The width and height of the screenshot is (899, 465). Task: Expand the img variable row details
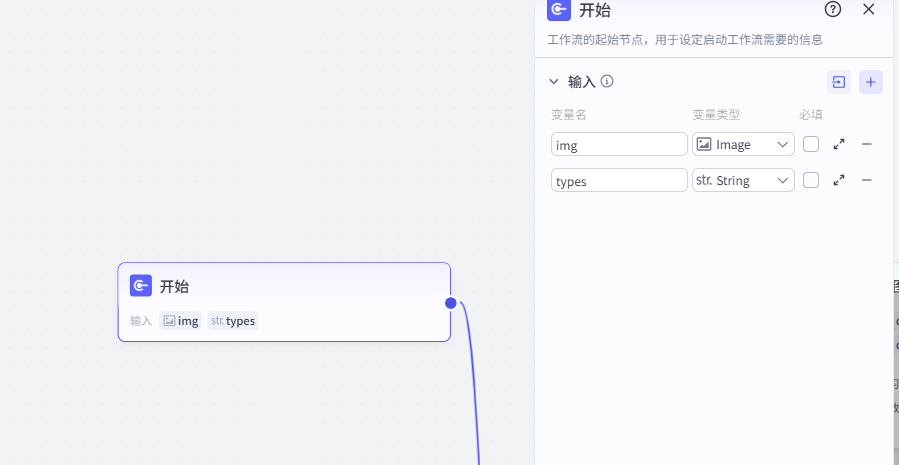pyautogui.click(x=839, y=144)
